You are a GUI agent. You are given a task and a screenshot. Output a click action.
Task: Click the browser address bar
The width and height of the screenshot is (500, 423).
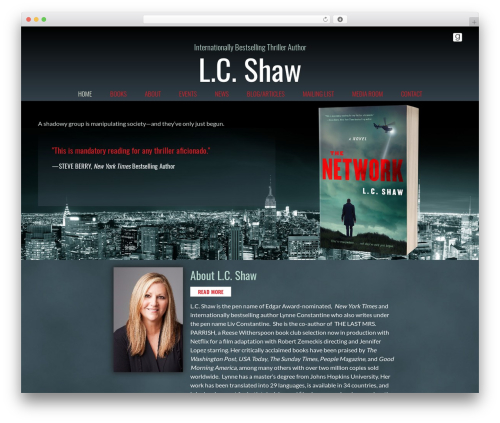[237, 19]
